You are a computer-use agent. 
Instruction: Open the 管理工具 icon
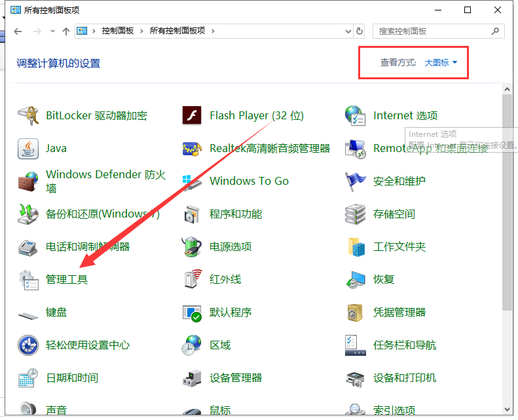(x=28, y=280)
